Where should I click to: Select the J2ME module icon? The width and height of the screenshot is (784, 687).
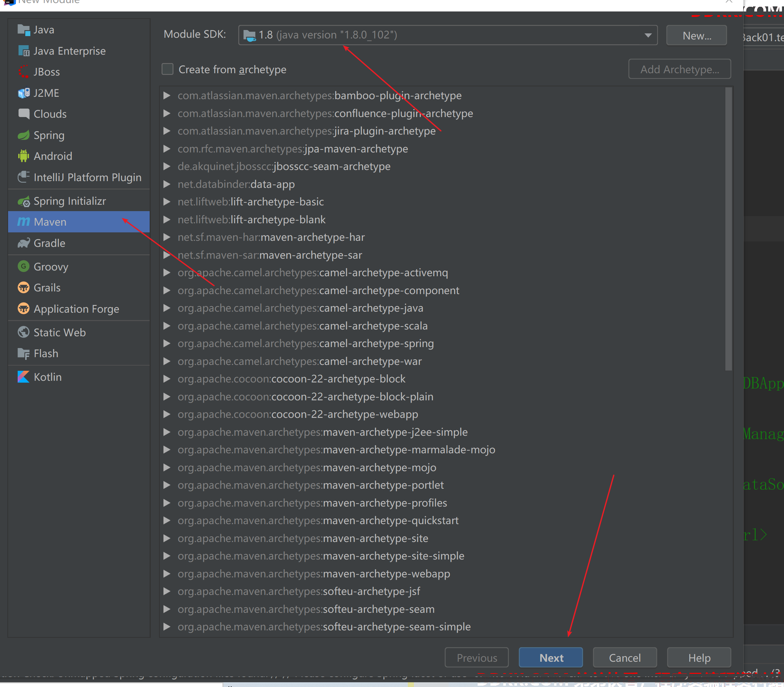[24, 93]
